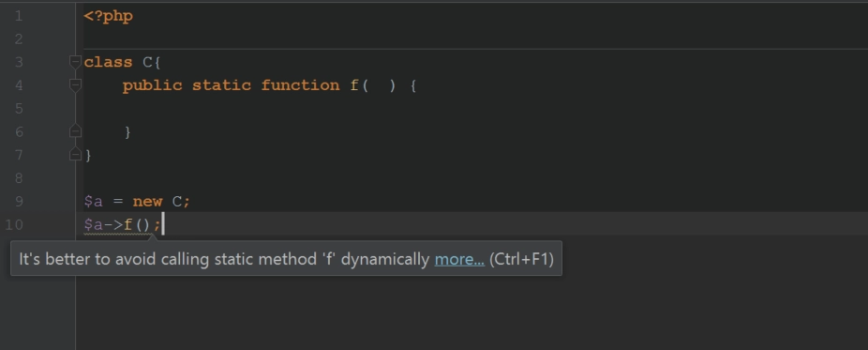Click line number 9 in gutter
Screen dimensions: 868x350
click(x=19, y=201)
